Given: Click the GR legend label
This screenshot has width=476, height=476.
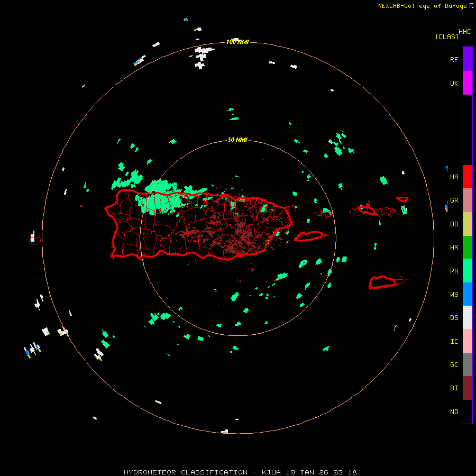Looking at the screenshot, I should pos(454,200).
